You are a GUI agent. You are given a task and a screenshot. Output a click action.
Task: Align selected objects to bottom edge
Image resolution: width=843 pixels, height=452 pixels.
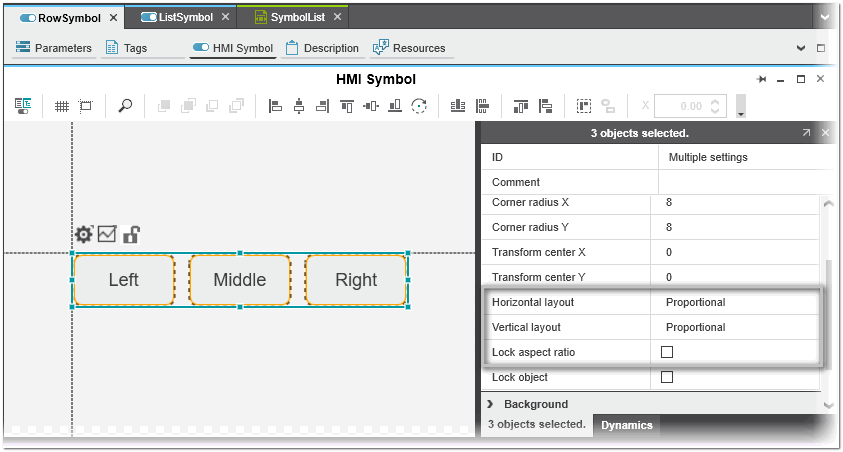(395, 106)
